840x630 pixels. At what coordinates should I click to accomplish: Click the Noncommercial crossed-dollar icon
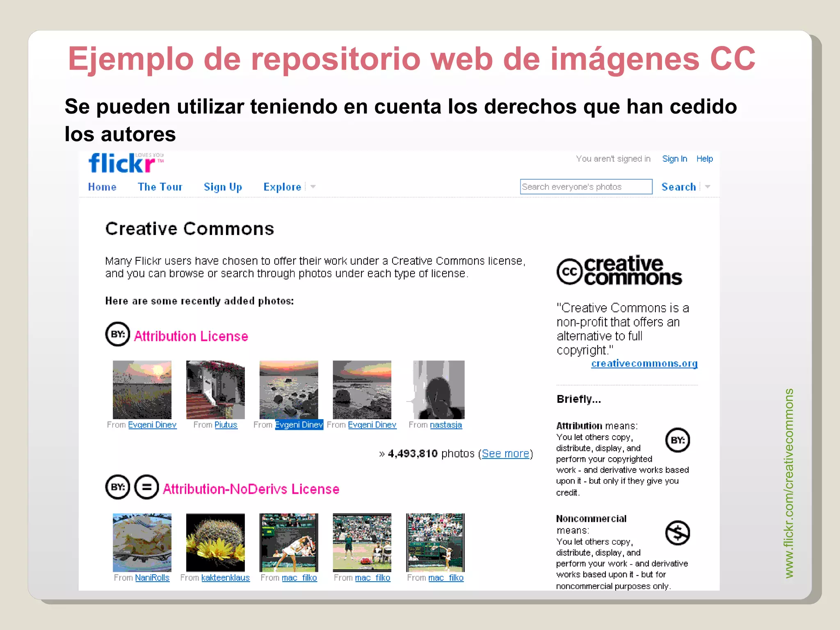pyautogui.click(x=678, y=533)
